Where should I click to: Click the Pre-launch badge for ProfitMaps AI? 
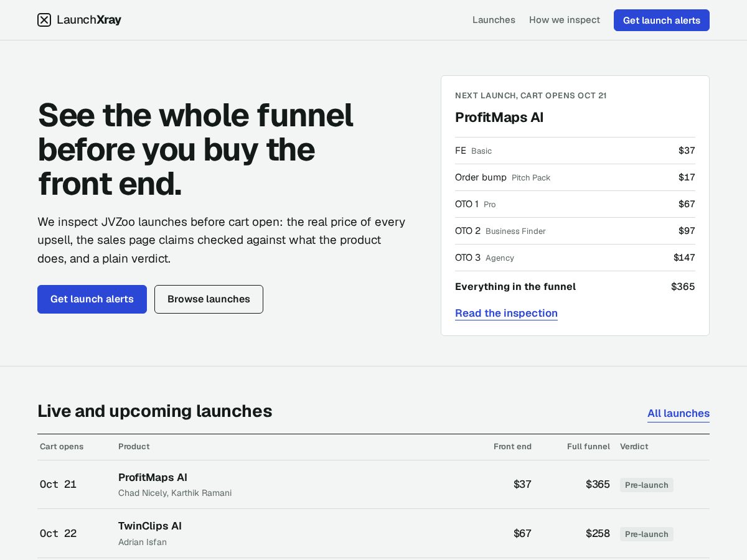(646, 485)
